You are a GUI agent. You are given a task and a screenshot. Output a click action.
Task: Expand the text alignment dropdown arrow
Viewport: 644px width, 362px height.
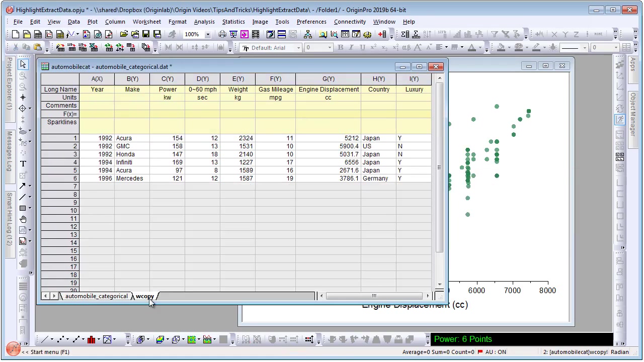tap(446, 48)
